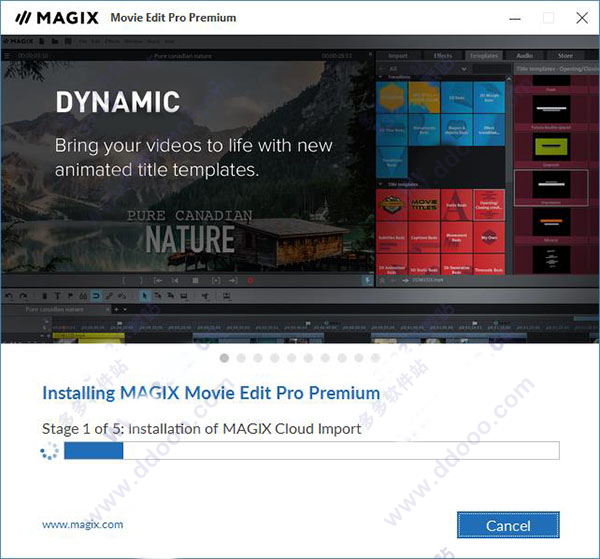Viewport: 600px width, 559px height.
Task: Select the seventh slideshow pagination dot
Action: 325,358
